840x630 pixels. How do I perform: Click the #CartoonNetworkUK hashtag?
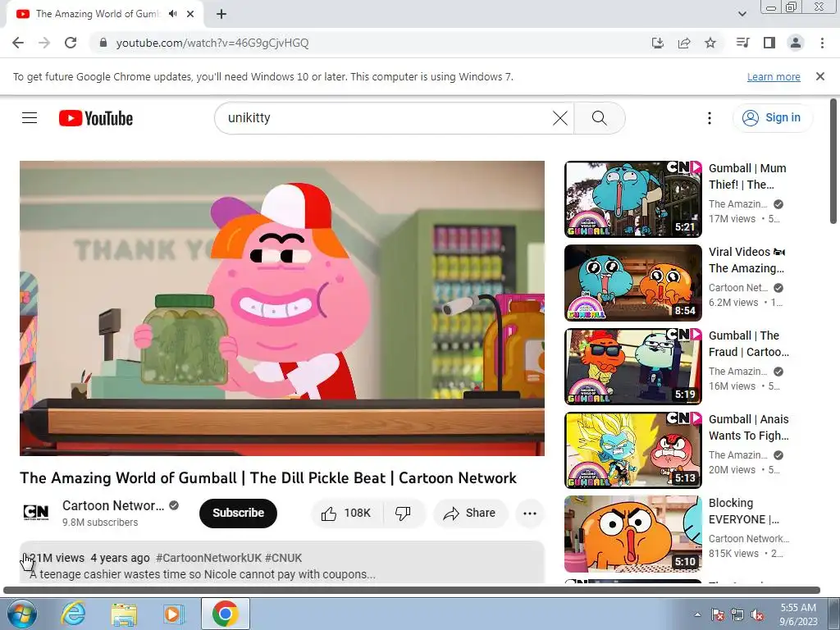click(x=208, y=558)
